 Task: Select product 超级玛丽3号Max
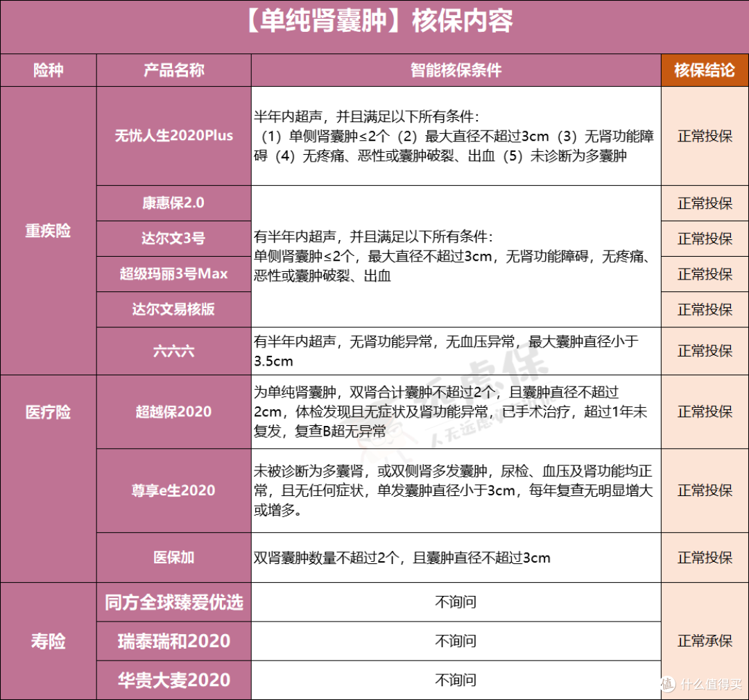174,274
